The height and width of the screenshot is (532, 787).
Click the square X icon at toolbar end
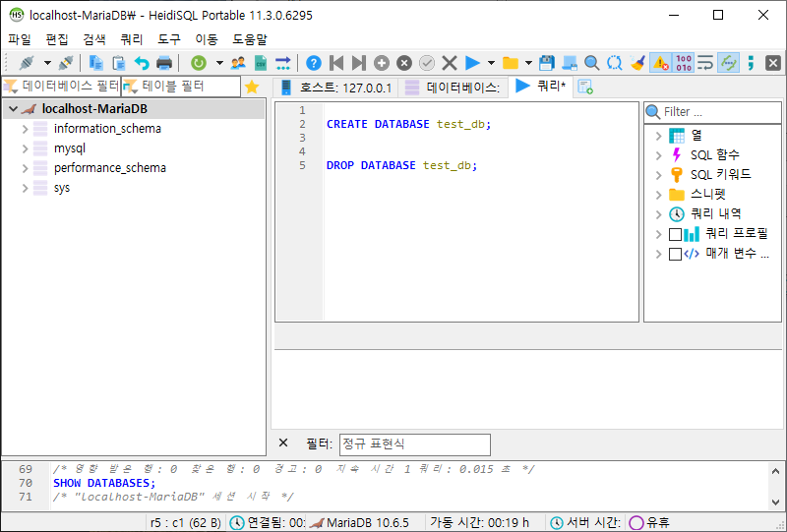[773, 63]
